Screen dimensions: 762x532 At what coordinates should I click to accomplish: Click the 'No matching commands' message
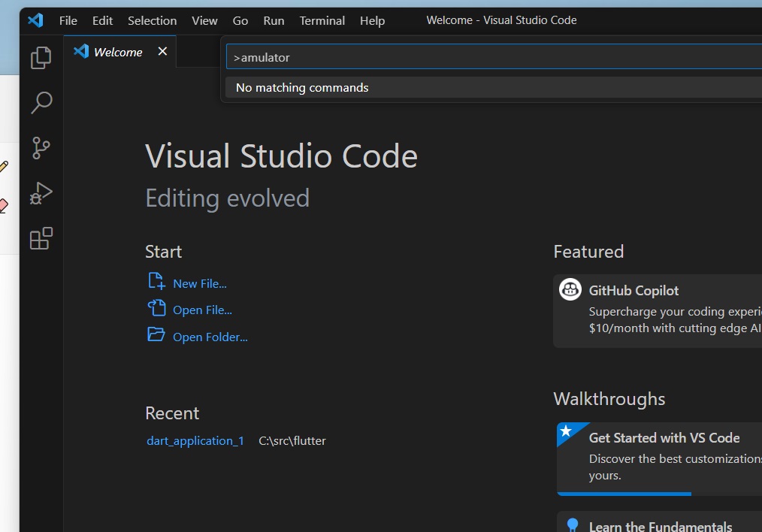click(302, 87)
